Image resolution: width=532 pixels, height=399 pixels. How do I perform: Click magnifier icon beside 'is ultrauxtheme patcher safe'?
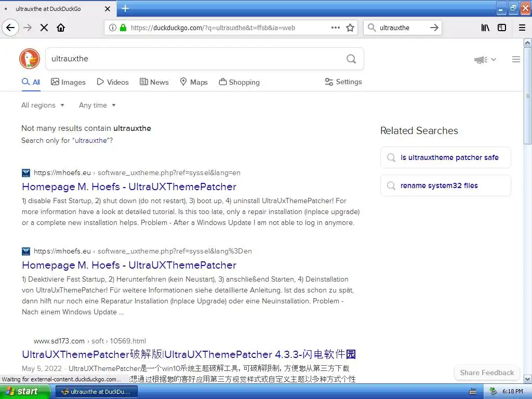click(391, 157)
